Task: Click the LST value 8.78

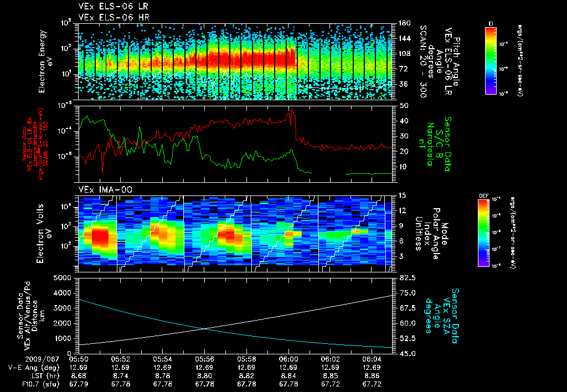Action: tap(163, 376)
